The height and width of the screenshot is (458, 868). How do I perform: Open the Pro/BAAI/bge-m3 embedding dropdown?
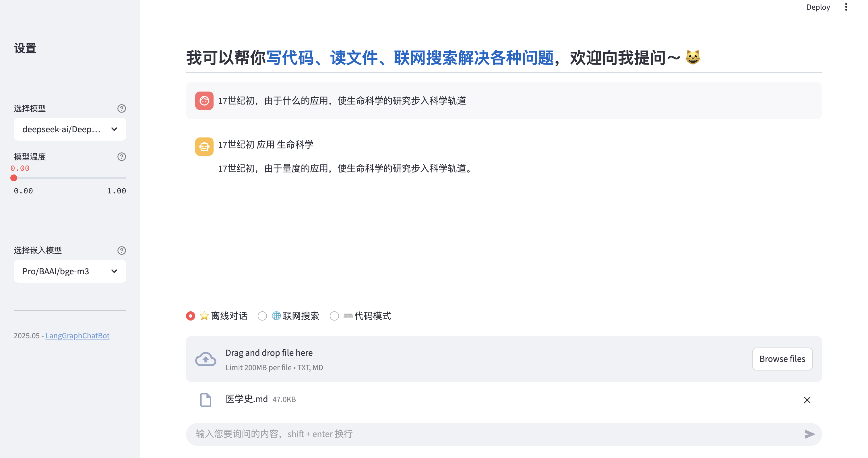pos(70,271)
